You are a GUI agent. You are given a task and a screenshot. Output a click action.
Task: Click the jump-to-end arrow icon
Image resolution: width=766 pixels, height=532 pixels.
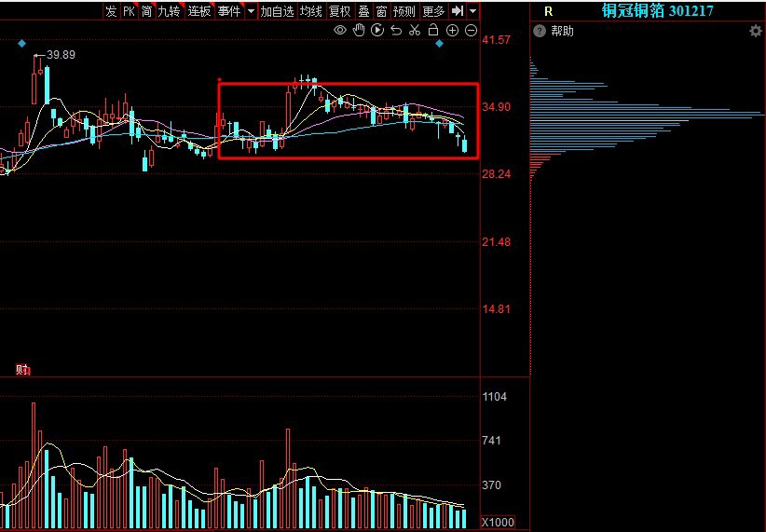coord(458,11)
